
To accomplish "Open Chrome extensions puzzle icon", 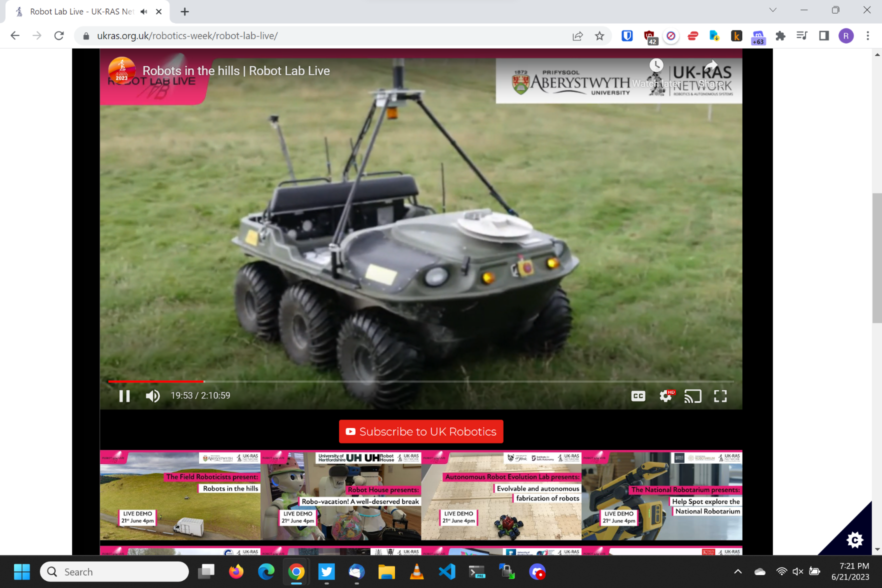I will point(780,36).
